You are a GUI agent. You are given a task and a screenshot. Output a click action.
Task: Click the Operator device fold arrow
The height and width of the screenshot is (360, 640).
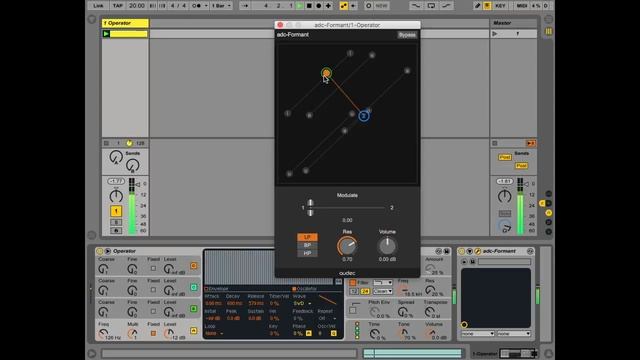(108, 251)
